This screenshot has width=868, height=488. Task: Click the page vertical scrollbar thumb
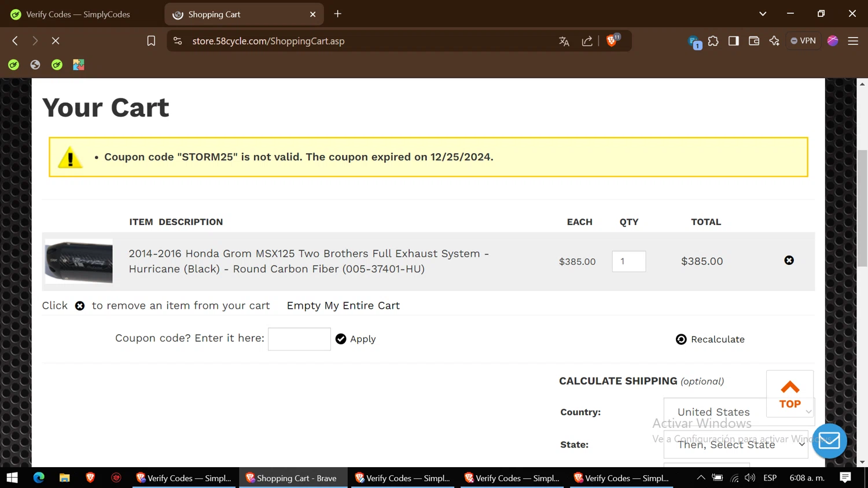pos(862,208)
